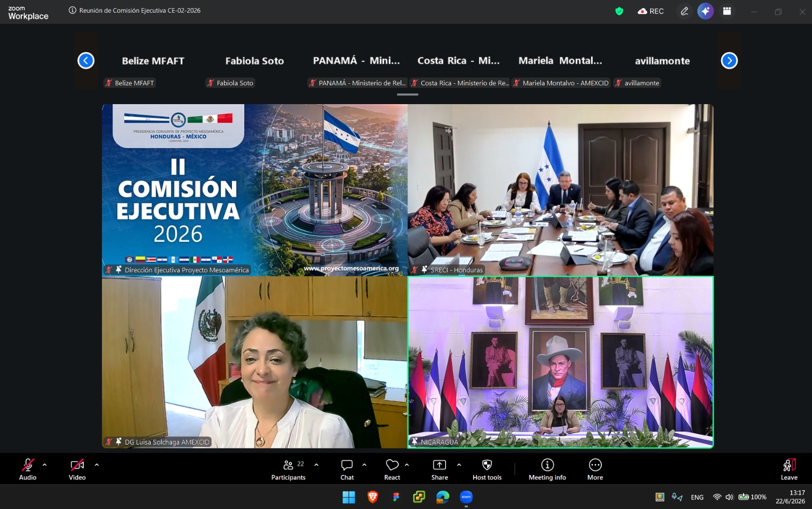Click muted mic icon on Belize MFAFT label
The width and height of the screenshot is (812, 509).
(109, 83)
